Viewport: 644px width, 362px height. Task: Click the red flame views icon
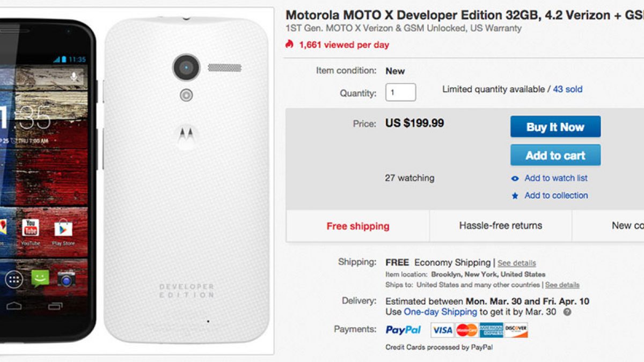click(290, 45)
